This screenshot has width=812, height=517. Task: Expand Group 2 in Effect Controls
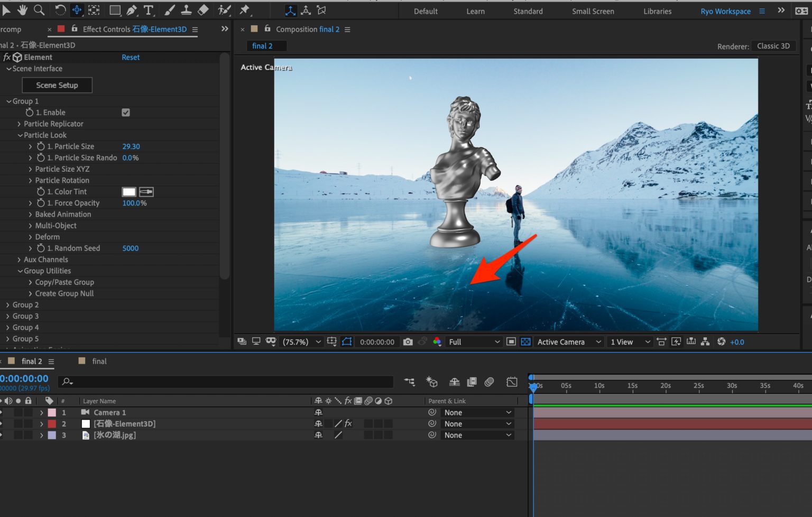[x=8, y=304]
